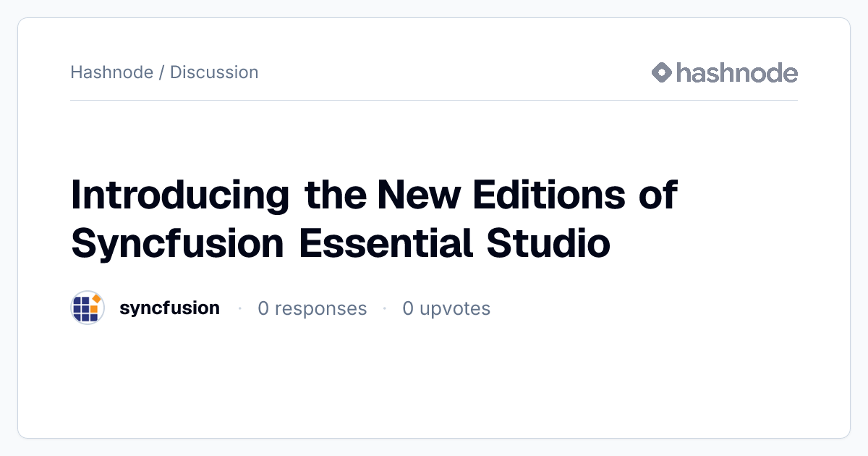Click the 0 upvotes count
Viewport: 868px width, 456px height.
[446, 309]
